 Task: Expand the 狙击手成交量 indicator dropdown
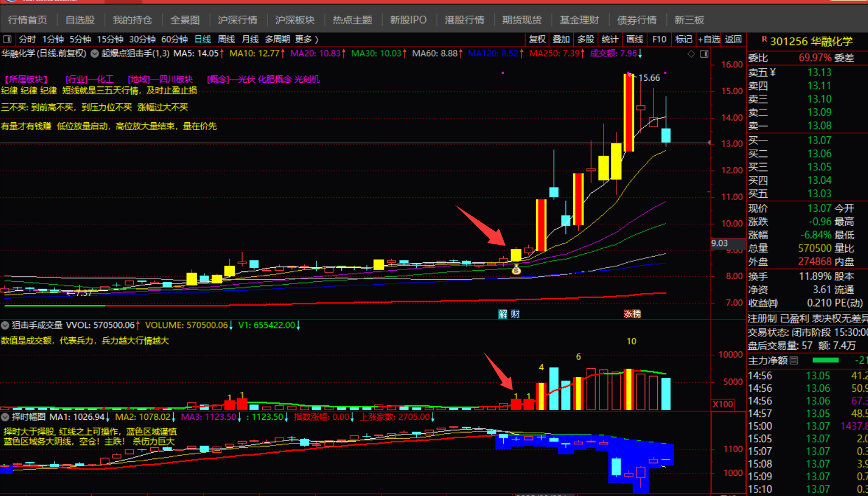(5, 325)
